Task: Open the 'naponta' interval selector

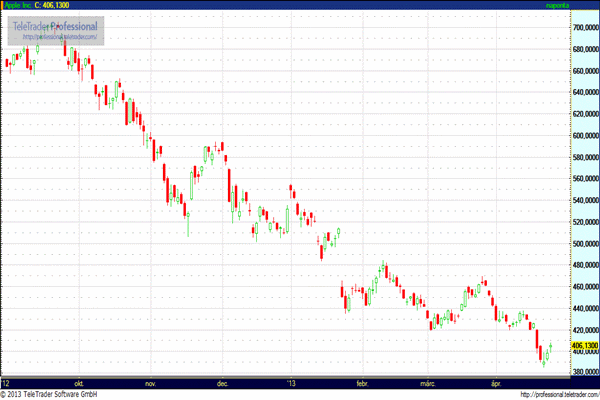Action: (580, 6)
